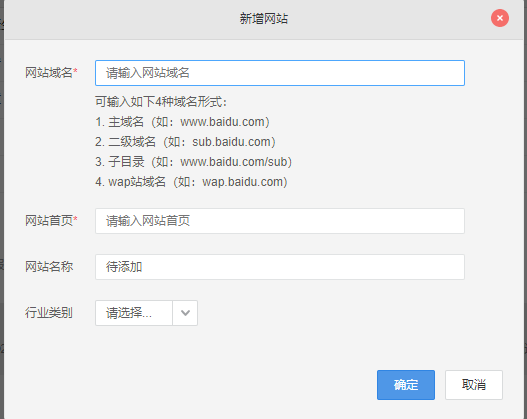Click red asterisk beside 网站首页 label

[75, 219]
